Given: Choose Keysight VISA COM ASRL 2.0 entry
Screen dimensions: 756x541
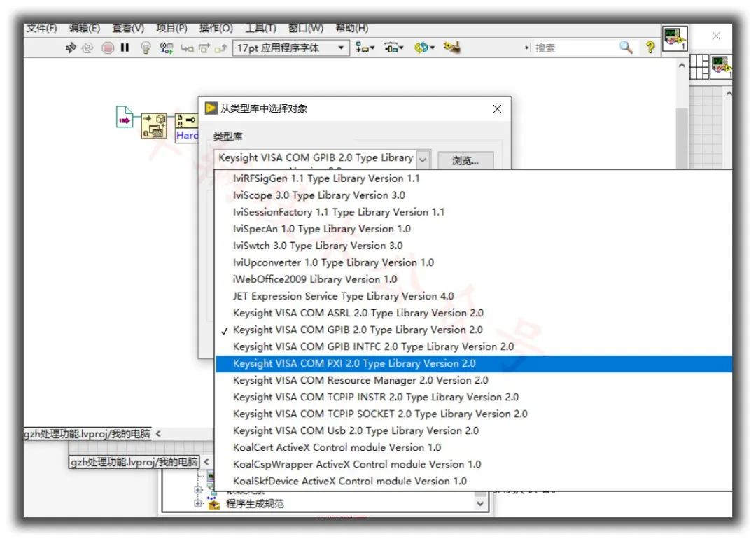Looking at the screenshot, I should point(473,313).
